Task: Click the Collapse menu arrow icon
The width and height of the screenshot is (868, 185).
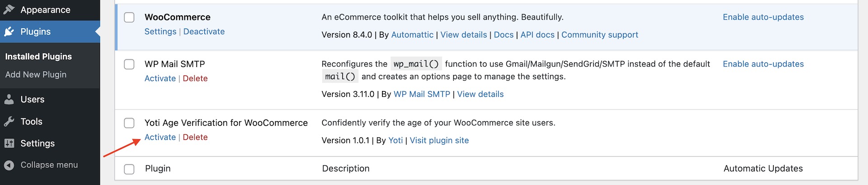Action: point(9,165)
